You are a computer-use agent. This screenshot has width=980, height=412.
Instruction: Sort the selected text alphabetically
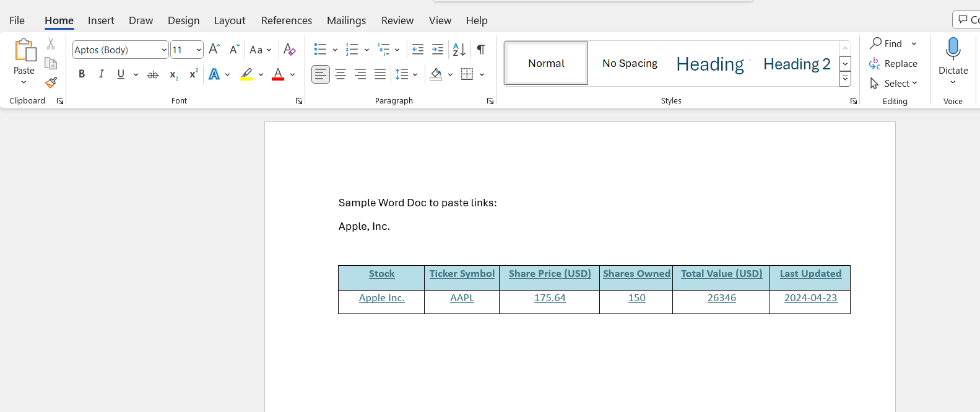[x=459, y=50]
